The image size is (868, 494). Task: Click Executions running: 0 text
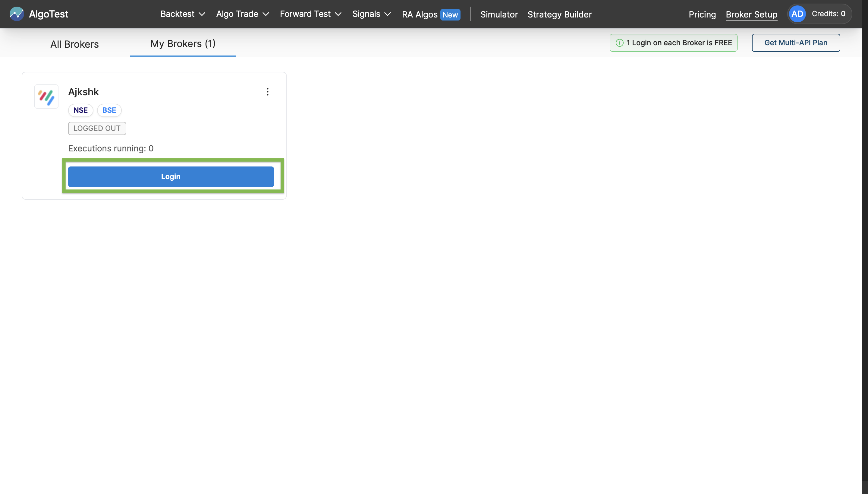[111, 148]
